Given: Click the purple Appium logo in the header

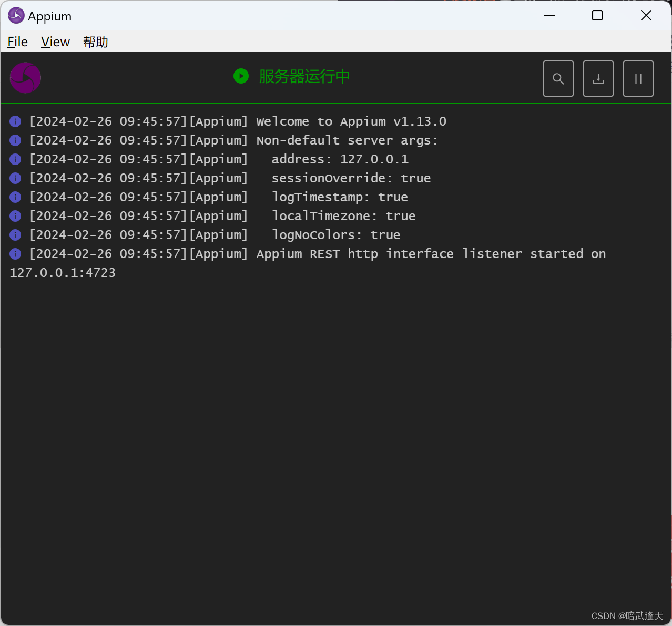Looking at the screenshot, I should tap(25, 78).
